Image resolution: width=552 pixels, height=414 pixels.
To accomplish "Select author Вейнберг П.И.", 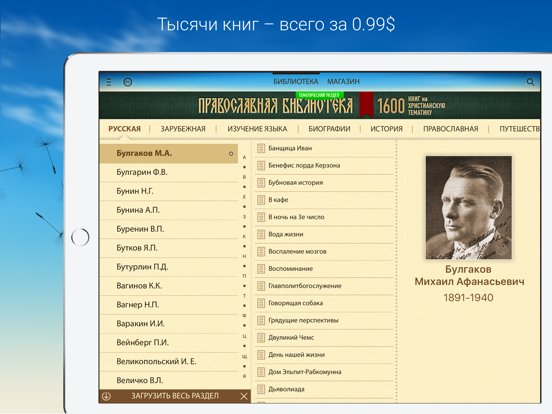I will 169,343.
